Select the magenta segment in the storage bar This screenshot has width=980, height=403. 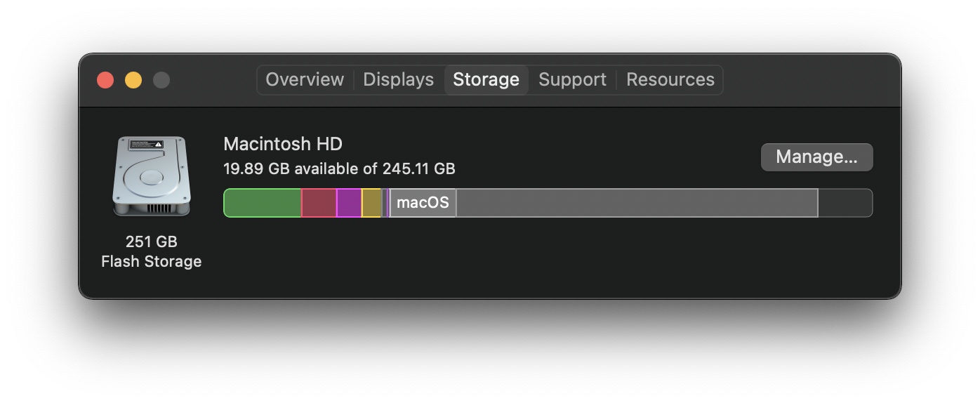(x=349, y=203)
